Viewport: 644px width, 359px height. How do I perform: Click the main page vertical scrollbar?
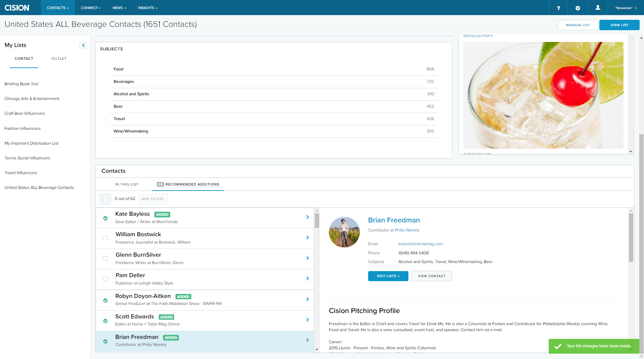pos(641,244)
